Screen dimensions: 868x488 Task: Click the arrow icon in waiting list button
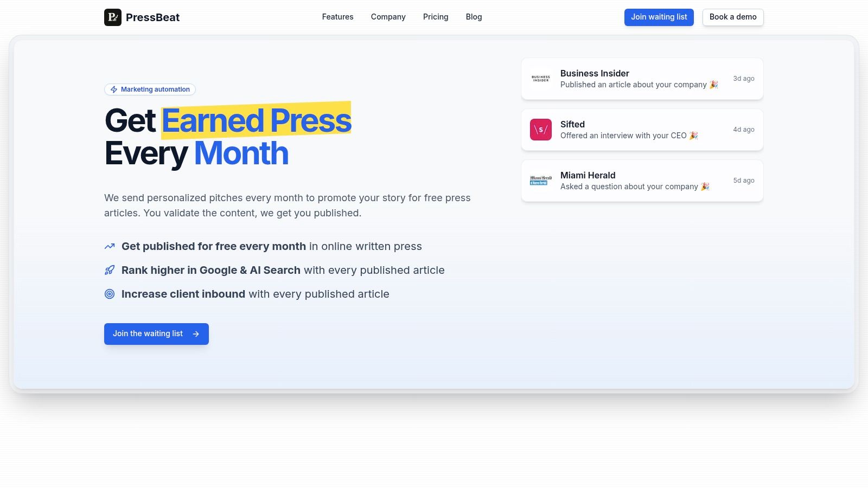click(x=196, y=334)
